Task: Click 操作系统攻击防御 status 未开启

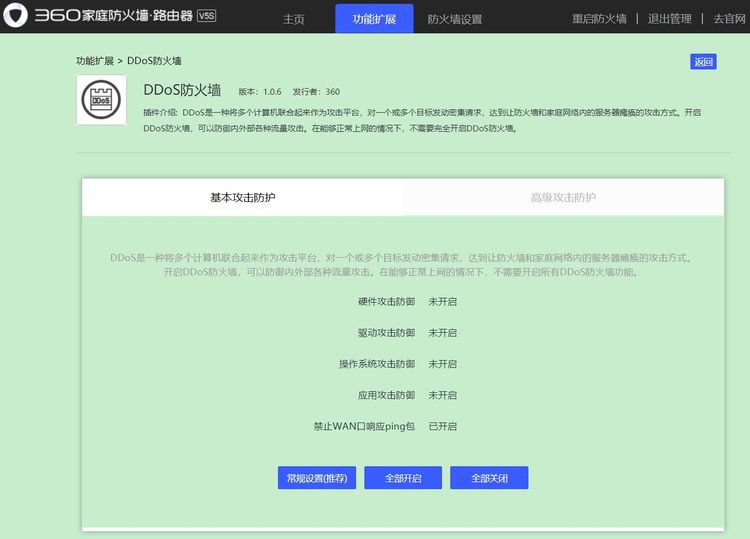Action: tap(442, 364)
